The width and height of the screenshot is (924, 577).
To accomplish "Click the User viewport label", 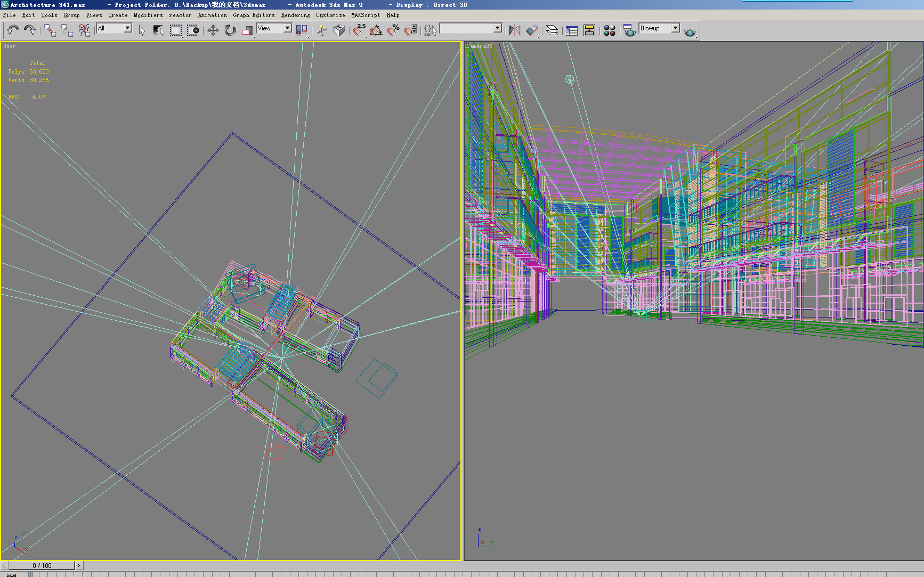I will click(x=9, y=46).
